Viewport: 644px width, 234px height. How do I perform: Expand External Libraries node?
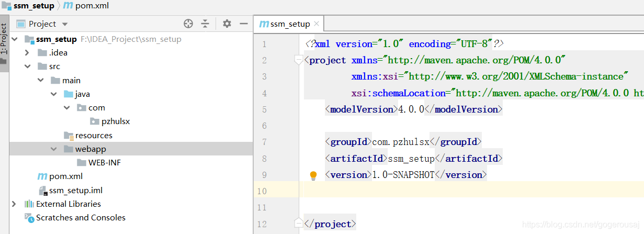point(14,204)
